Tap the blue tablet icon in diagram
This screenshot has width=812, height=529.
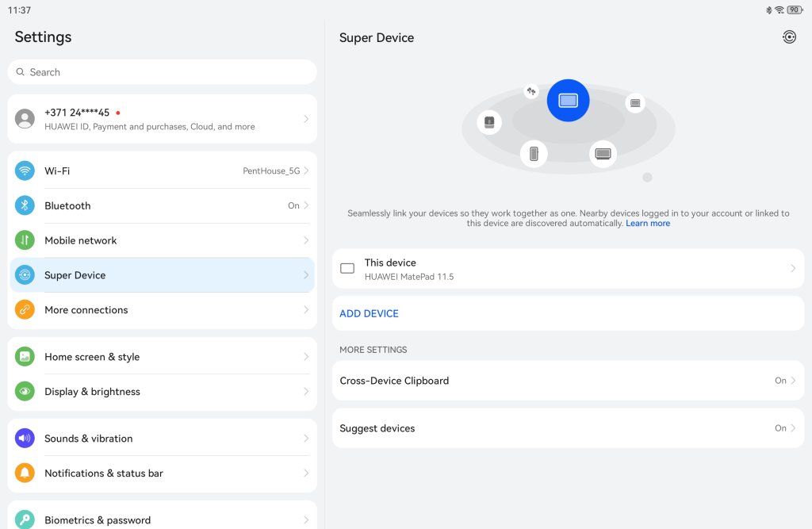coord(568,101)
